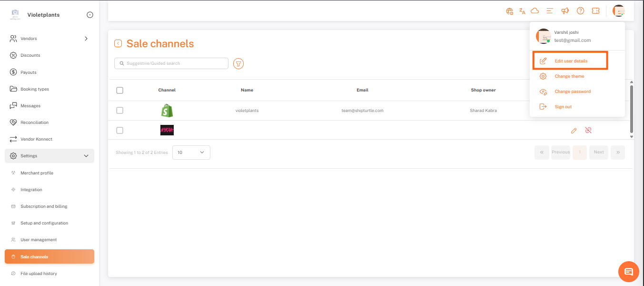Collapse the Settings section in sidebar
Image resolution: width=644 pixels, height=286 pixels.
click(86, 156)
